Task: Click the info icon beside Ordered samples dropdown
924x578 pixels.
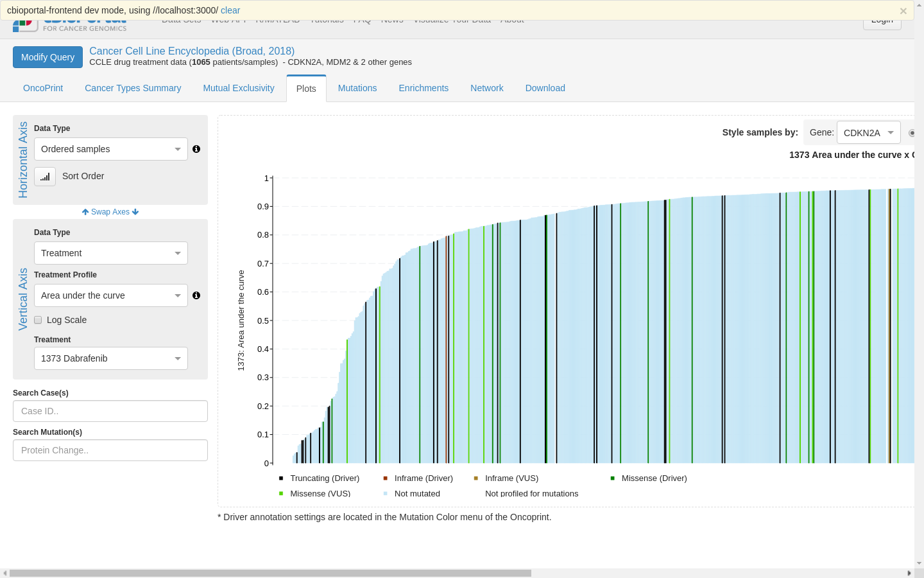Action: pyautogui.click(x=196, y=148)
